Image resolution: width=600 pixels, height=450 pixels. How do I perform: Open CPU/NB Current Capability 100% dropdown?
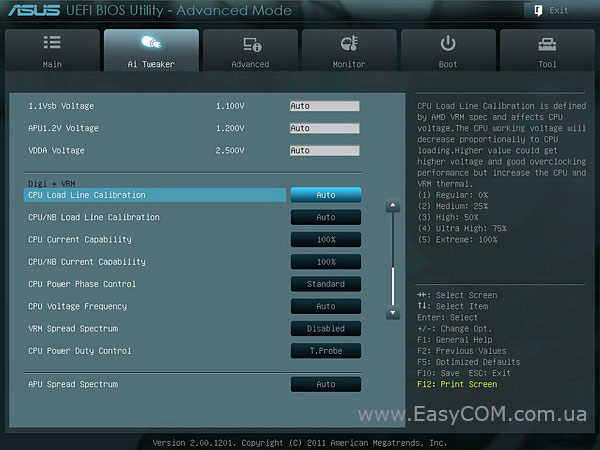pyautogui.click(x=326, y=262)
